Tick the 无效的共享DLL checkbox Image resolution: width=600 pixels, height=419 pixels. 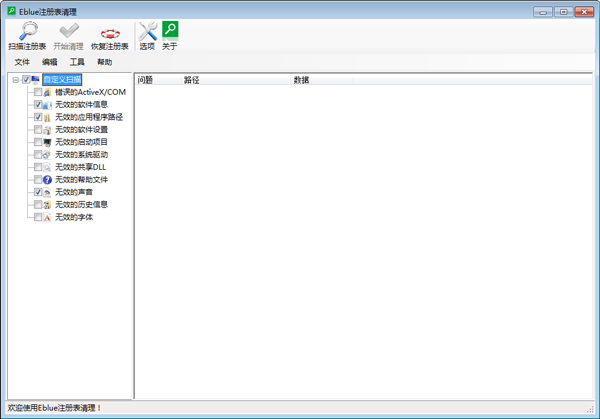point(38,167)
